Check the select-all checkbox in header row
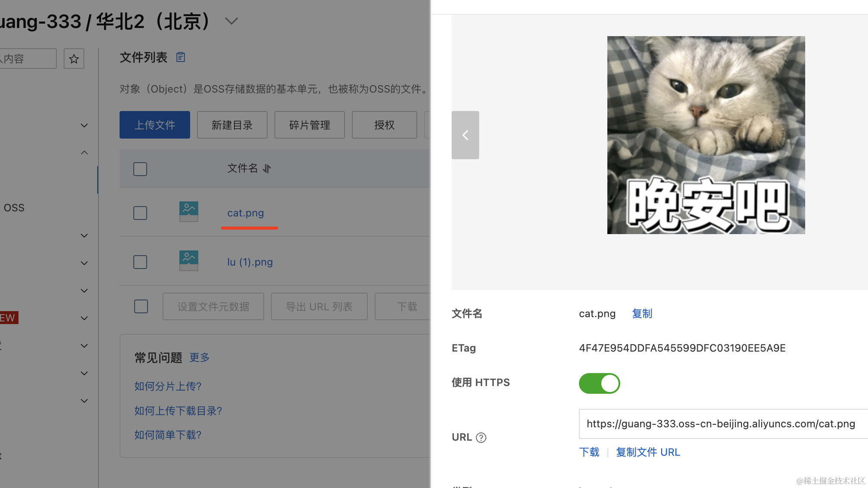This screenshot has height=488, width=868. tap(140, 169)
